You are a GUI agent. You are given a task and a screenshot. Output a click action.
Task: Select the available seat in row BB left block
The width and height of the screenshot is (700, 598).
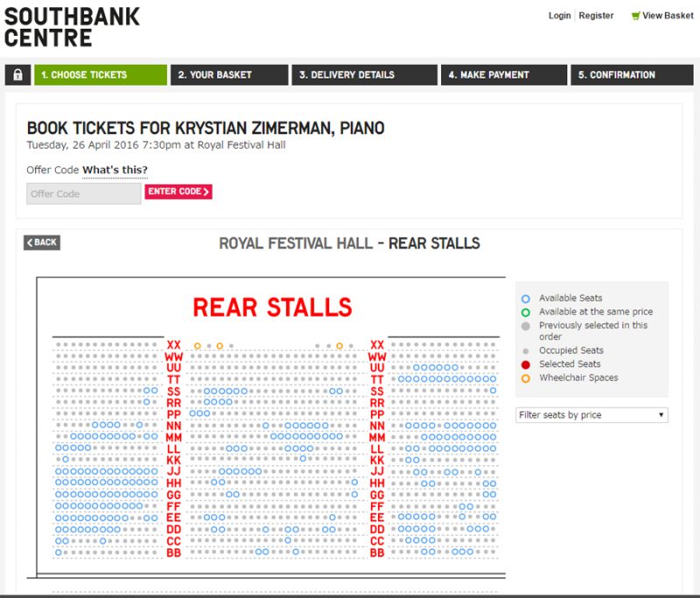coord(59,553)
